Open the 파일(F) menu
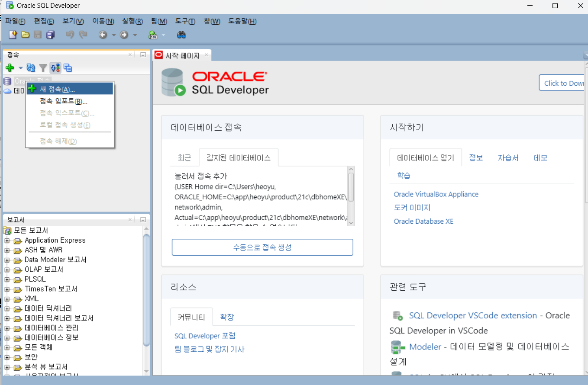The width and height of the screenshot is (588, 385). pyautogui.click(x=15, y=21)
